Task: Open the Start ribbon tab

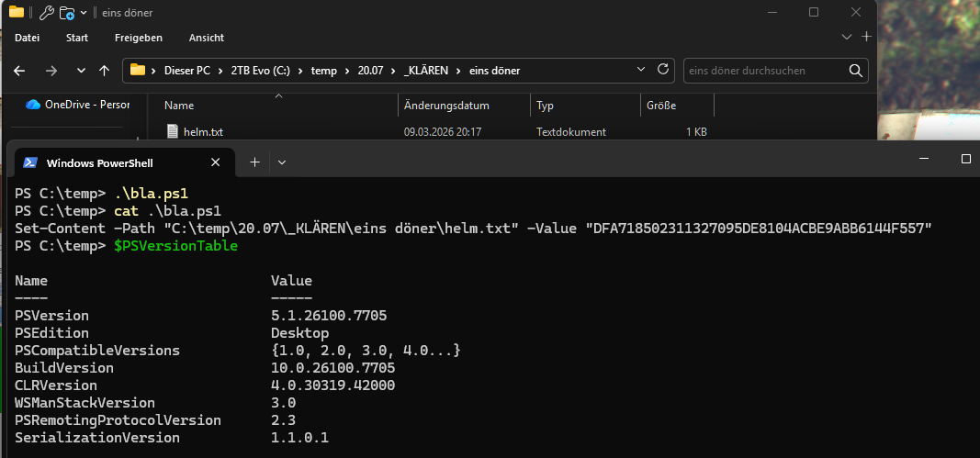Action: tap(77, 38)
